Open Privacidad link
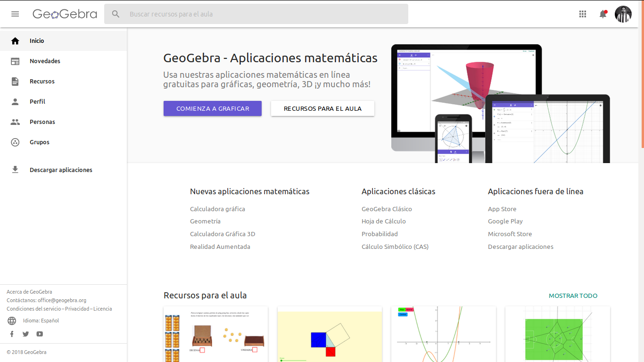This screenshot has height=362, width=644. coord(77,309)
